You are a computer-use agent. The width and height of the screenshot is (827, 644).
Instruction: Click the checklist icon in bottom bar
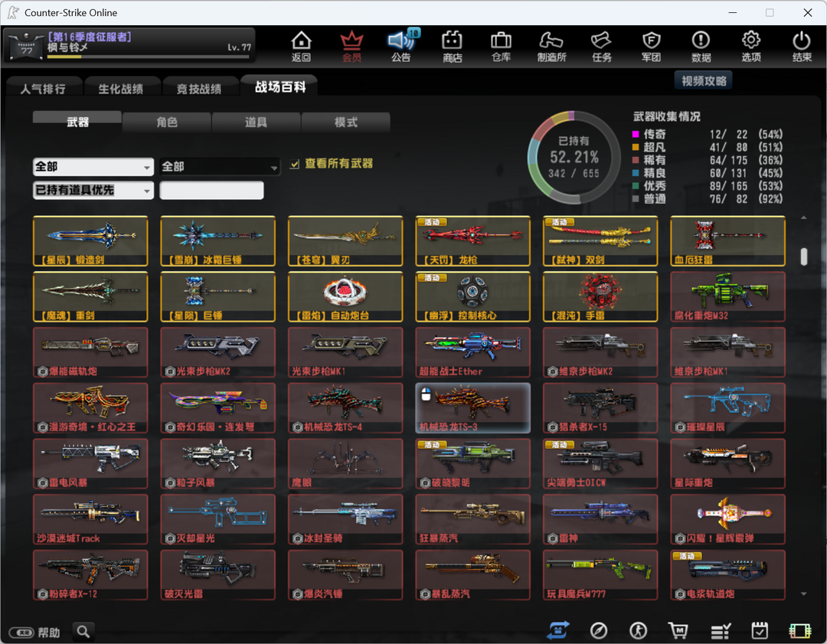721,630
